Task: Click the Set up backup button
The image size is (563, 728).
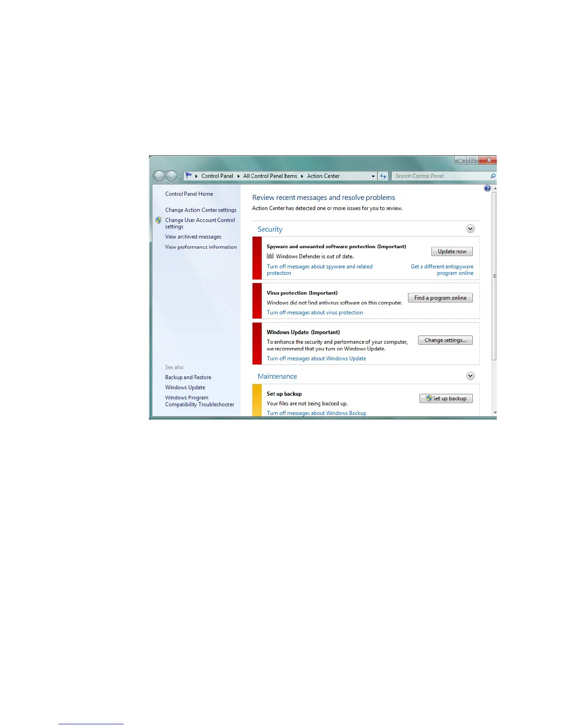Action: [x=446, y=398]
